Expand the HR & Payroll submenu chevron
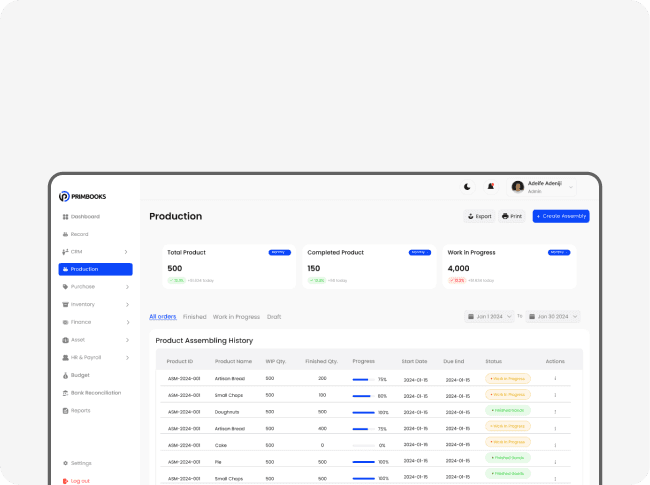Screen dimensions: 650x485 (x=127, y=358)
